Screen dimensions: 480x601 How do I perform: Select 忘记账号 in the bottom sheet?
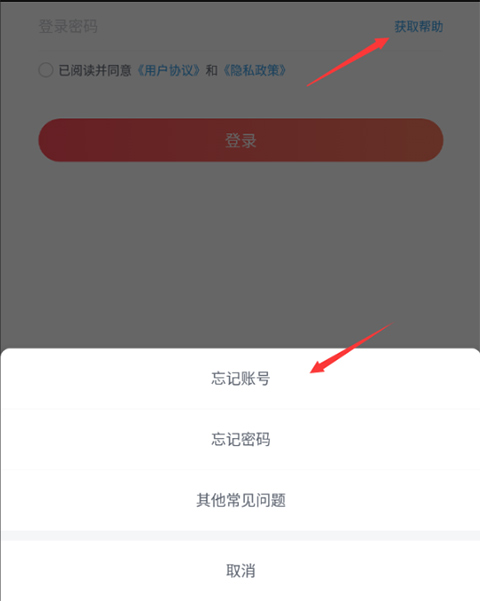click(240, 379)
